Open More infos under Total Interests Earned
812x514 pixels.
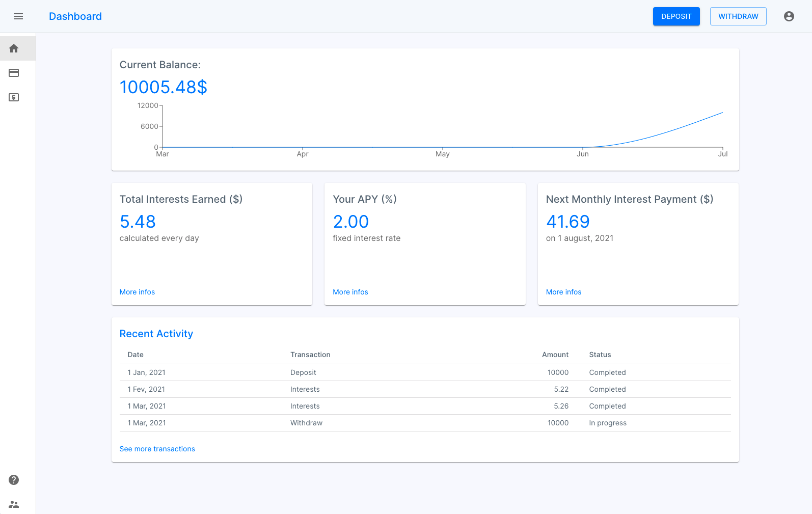tap(137, 292)
